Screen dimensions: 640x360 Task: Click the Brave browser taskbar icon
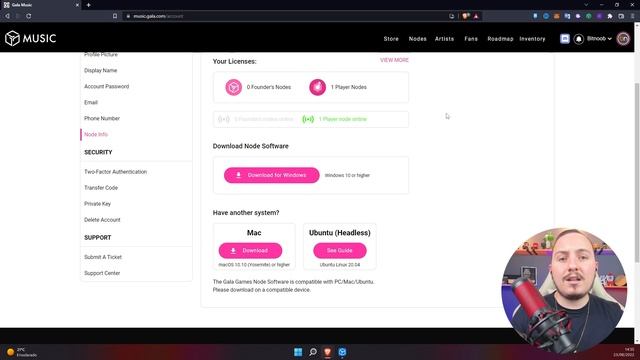click(x=327, y=352)
